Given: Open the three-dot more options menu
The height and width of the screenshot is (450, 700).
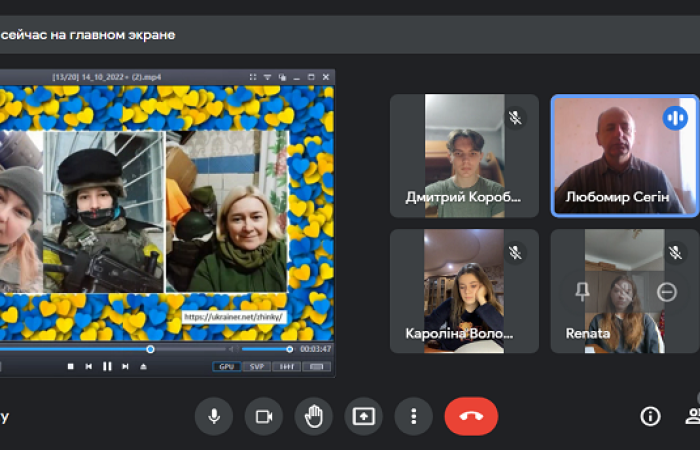Looking at the screenshot, I should 413,416.
